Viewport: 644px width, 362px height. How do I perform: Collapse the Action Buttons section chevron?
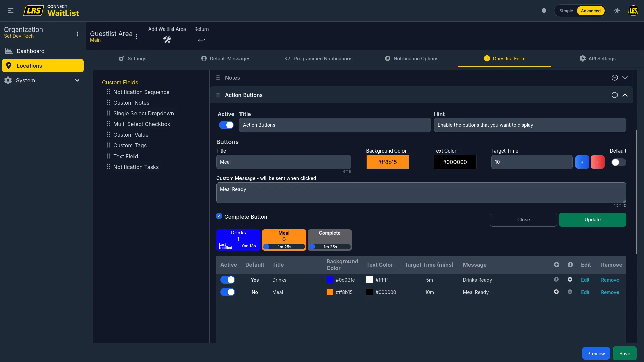625,95
